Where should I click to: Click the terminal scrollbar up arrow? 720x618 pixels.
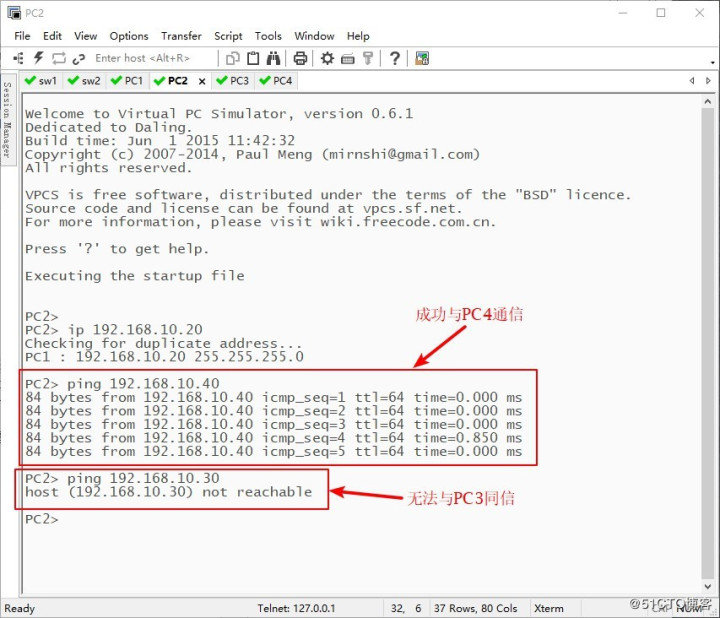pos(708,101)
